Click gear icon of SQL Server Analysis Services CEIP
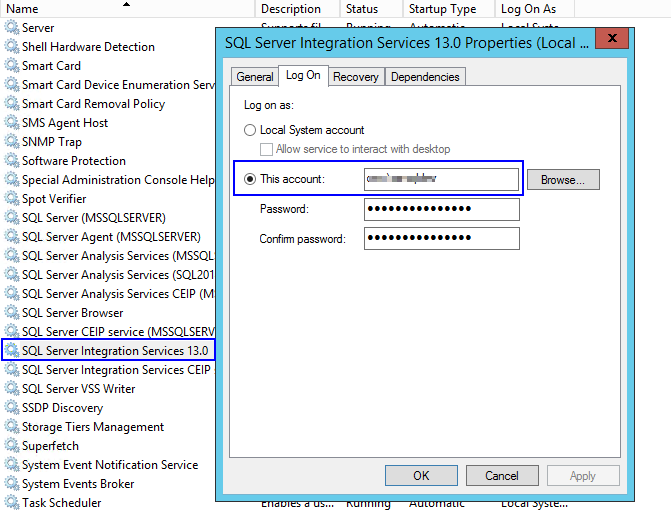 (x=12, y=294)
